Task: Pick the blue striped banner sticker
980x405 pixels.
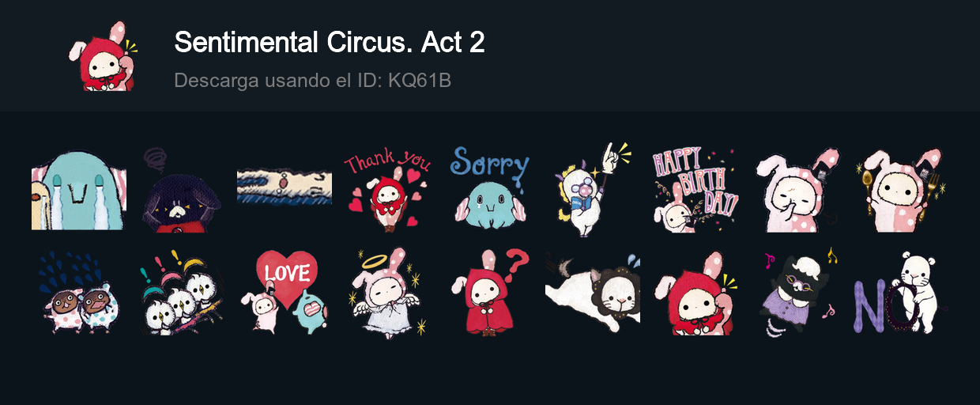Action: coord(285,189)
